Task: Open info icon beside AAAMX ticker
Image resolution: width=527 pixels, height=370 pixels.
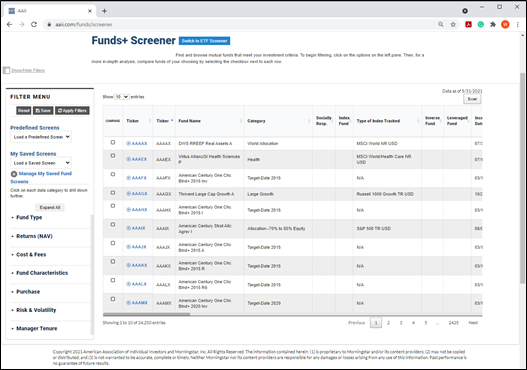Action: click(x=128, y=303)
